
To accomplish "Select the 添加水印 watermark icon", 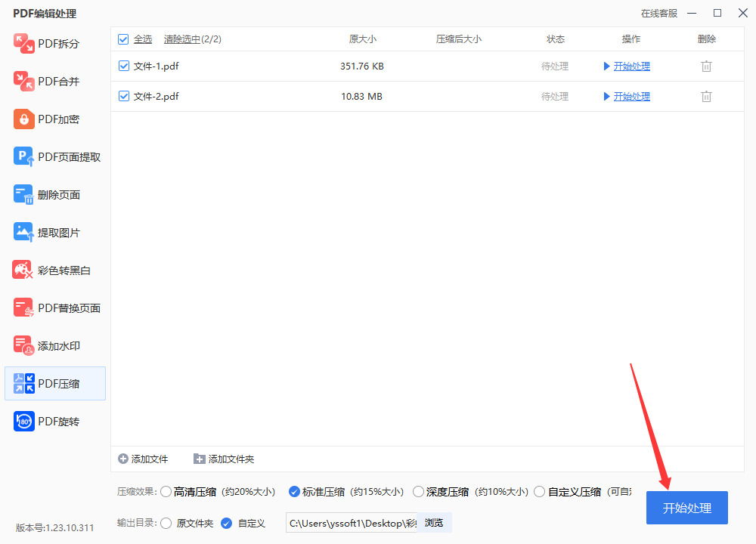I will (23, 345).
